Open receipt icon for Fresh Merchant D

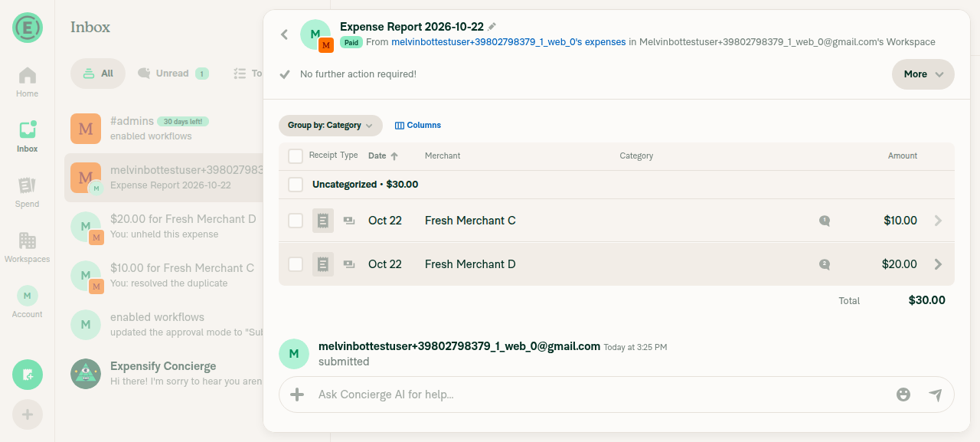[323, 264]
